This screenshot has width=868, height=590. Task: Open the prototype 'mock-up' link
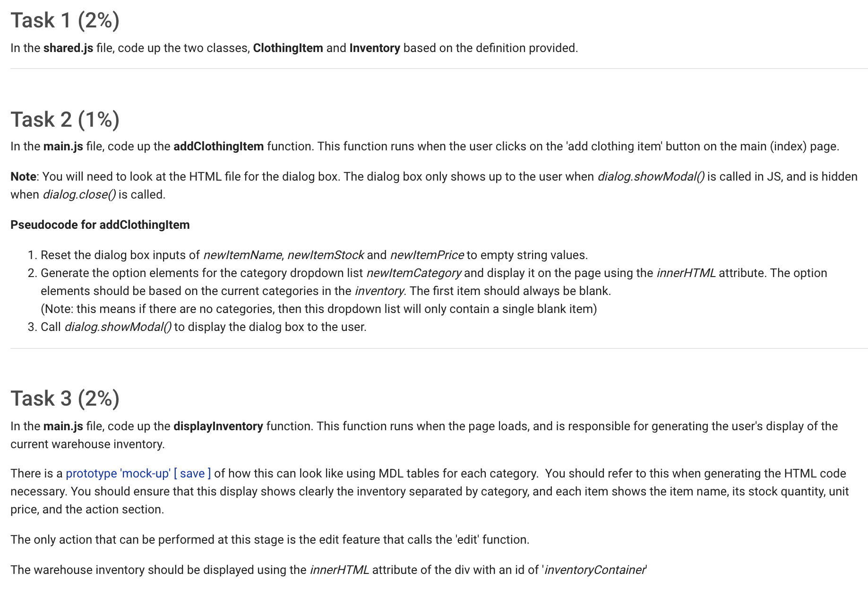[118, 473]
